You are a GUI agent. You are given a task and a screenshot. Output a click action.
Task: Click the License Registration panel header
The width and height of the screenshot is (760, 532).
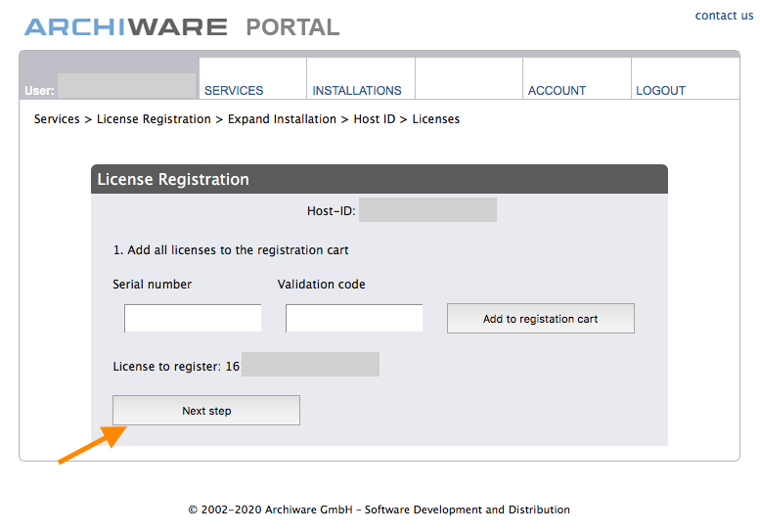(380, 179)
